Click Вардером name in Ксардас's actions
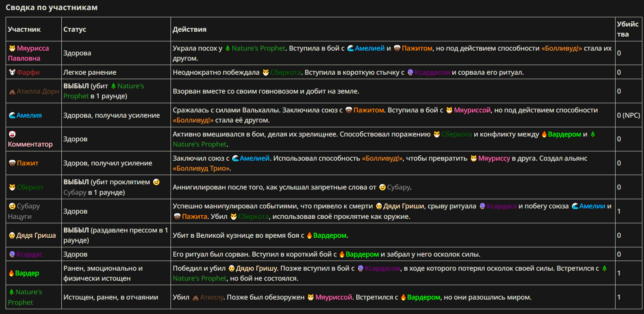Viewport: 644px width, 314px height. pos(362,254)
